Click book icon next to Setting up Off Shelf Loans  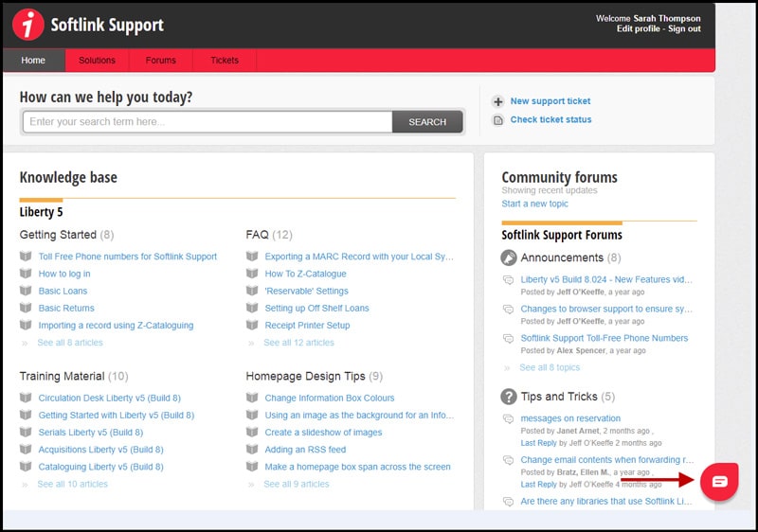(252, 308)
